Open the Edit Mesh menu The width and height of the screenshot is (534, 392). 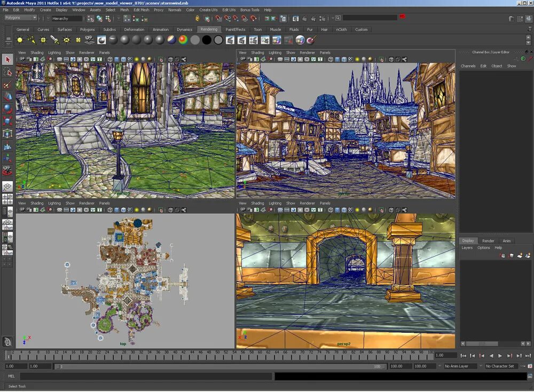(142, 10)
